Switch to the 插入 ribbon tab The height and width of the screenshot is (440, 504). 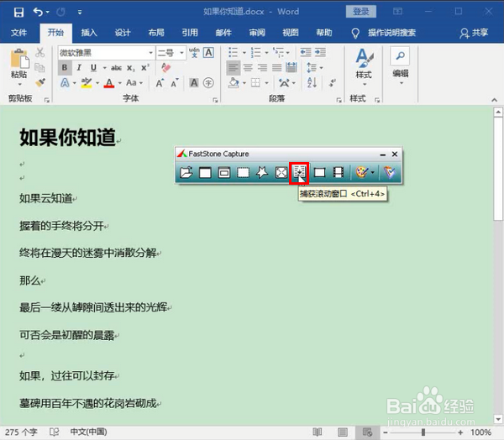pyautogui.click(x=89, y=33)
